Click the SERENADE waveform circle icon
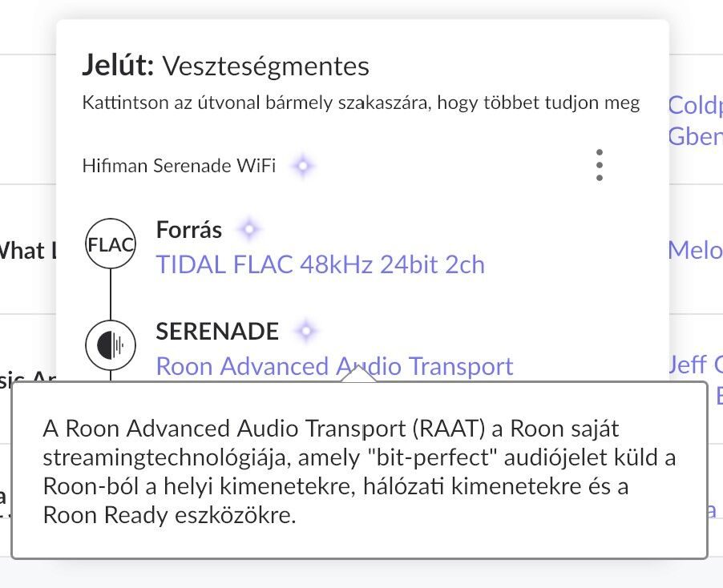The width and height of the screenshot is (723, 588). [x=111, y=344]
